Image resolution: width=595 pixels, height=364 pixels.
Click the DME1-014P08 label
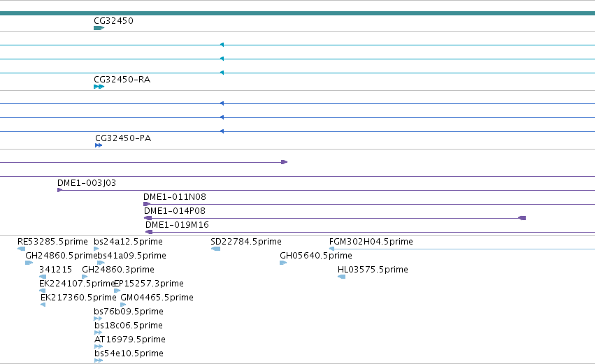tap(175, 211)
